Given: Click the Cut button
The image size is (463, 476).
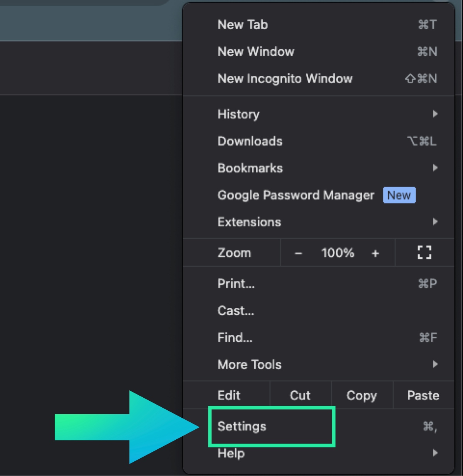Looking at the screenshot, I should 300,395.
